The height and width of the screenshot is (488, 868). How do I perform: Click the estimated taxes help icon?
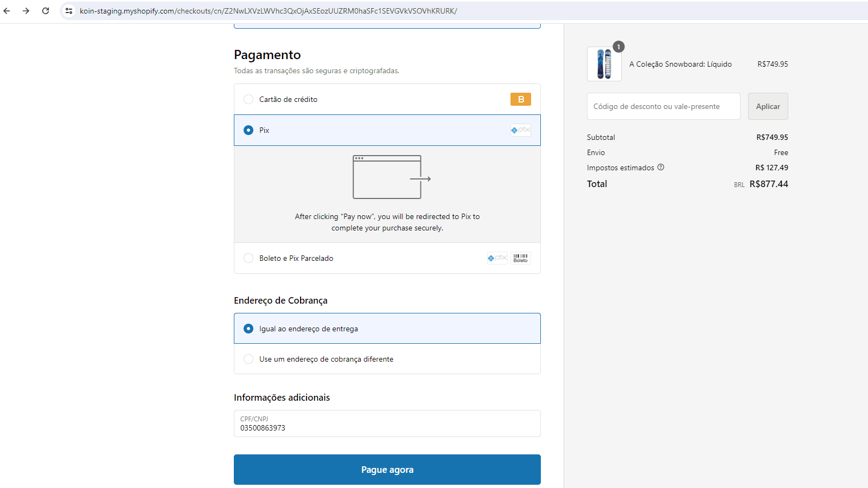coord(661,167)
